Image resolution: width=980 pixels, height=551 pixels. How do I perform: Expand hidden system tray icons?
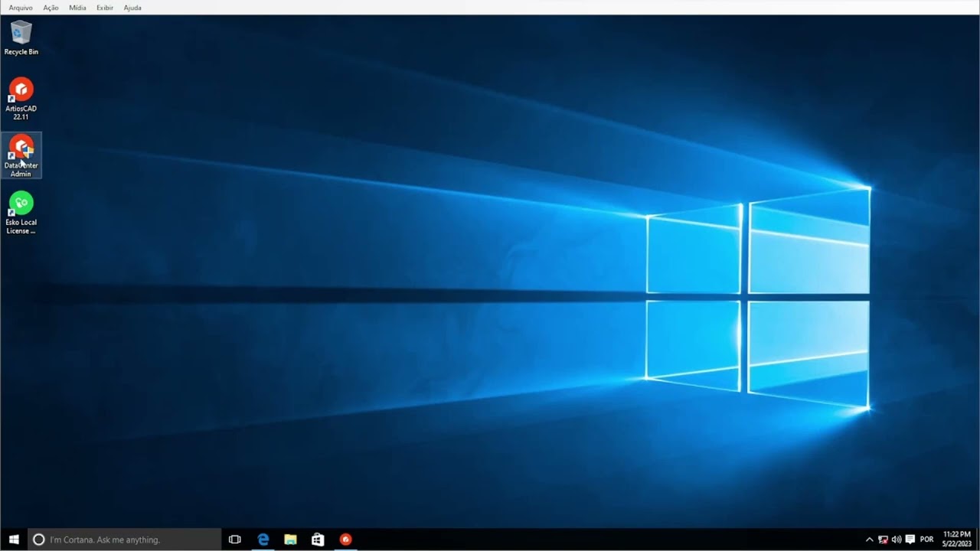click(869, 540)
